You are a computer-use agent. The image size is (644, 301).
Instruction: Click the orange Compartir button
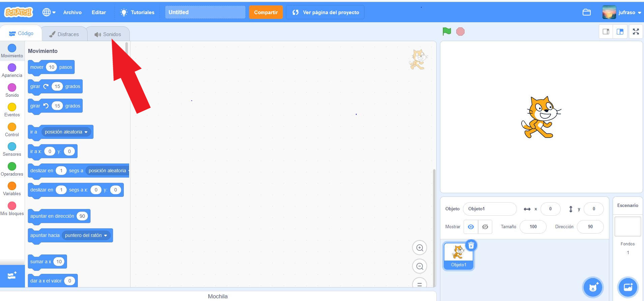pyautogui.click(x=266, y=12)
